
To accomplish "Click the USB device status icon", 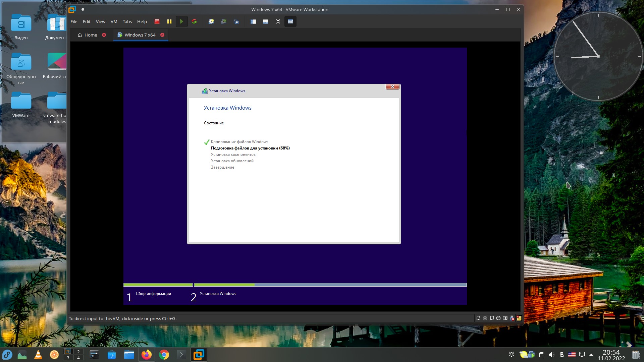I will tap(512, 318).
